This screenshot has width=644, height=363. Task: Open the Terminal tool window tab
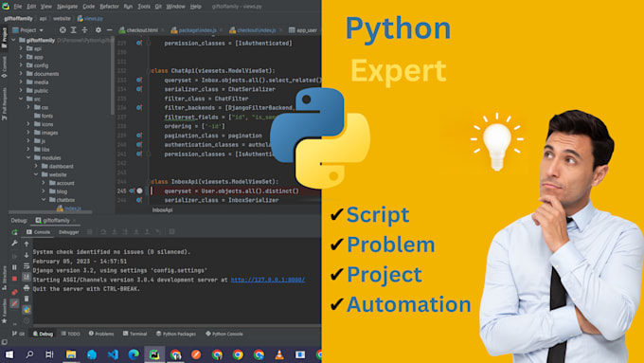point(134,334)
